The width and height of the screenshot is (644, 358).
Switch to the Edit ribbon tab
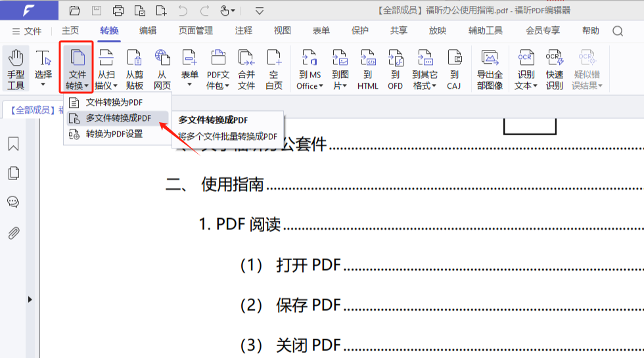pos(148,31)
